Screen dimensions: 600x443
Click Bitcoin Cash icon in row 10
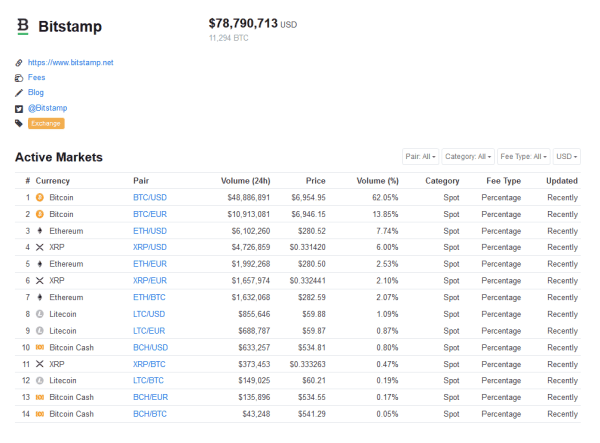39,347
